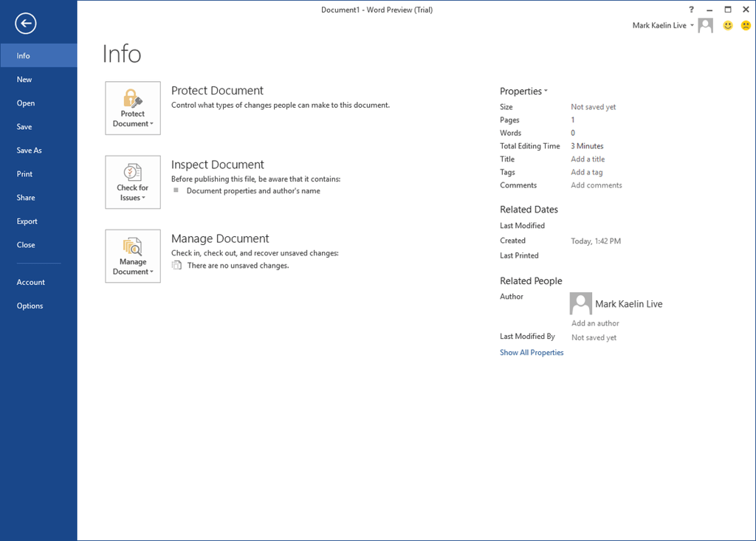
Task: Go to the Export page
Action: 38,221
